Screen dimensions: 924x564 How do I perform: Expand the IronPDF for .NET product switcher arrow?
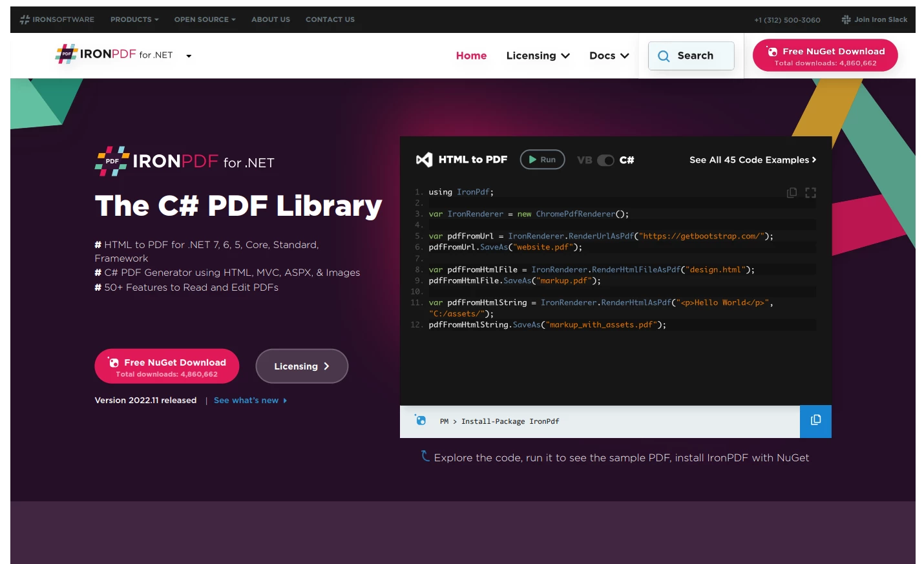(x=189, y=56)
